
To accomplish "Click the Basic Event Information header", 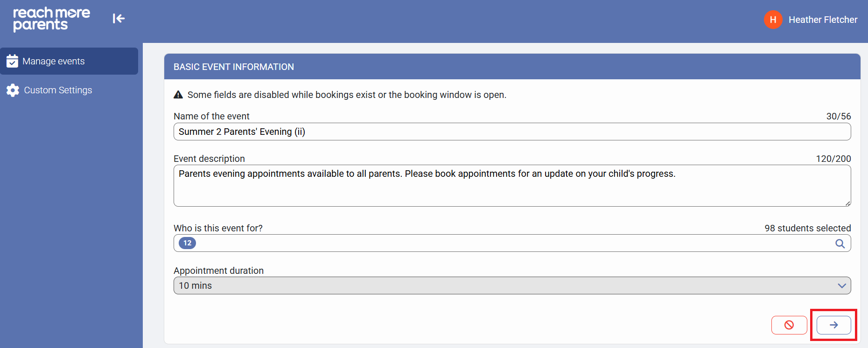I will tap(234, 67).
